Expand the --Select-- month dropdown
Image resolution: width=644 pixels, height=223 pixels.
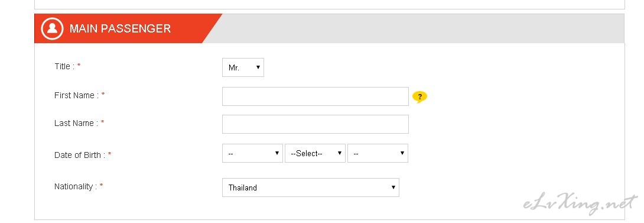[x=315, y=153]
